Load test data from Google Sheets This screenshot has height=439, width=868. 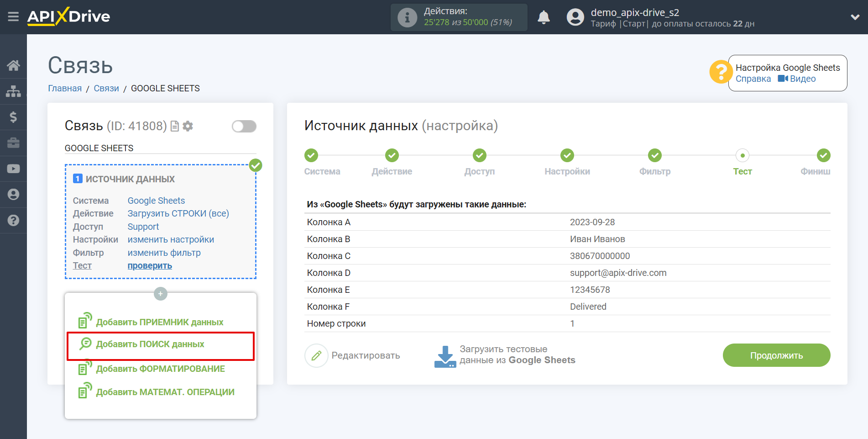tap(505, 355)
